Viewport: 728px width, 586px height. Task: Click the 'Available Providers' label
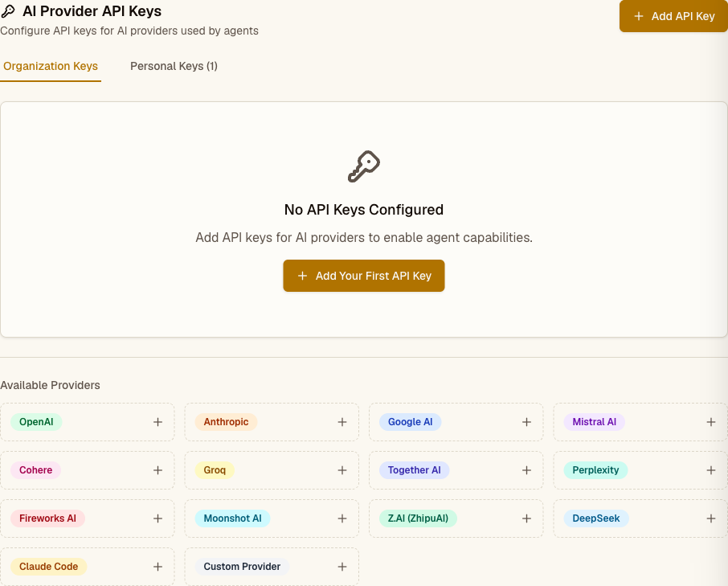[50, 385]
